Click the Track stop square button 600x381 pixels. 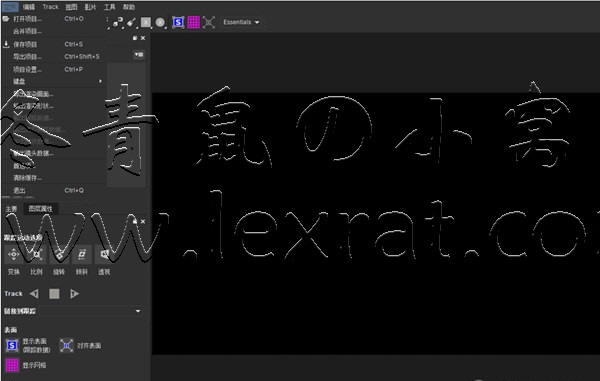[x=54, y=294]
